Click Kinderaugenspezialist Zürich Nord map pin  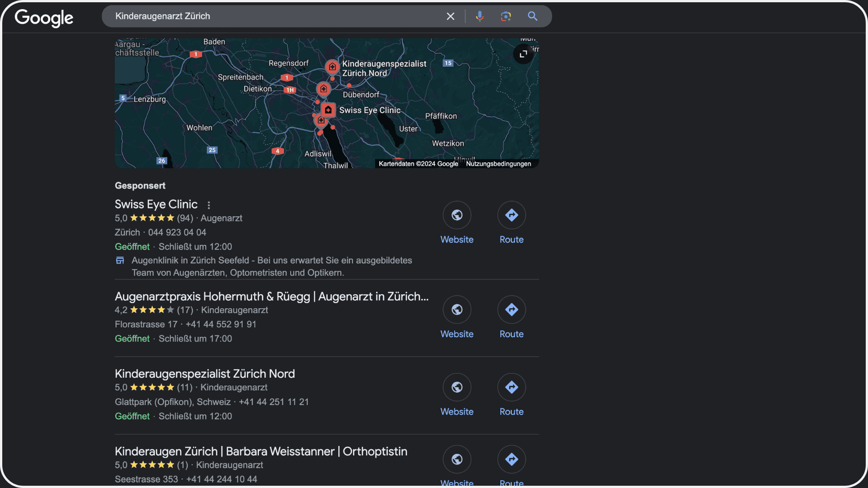tap(332, 67)
